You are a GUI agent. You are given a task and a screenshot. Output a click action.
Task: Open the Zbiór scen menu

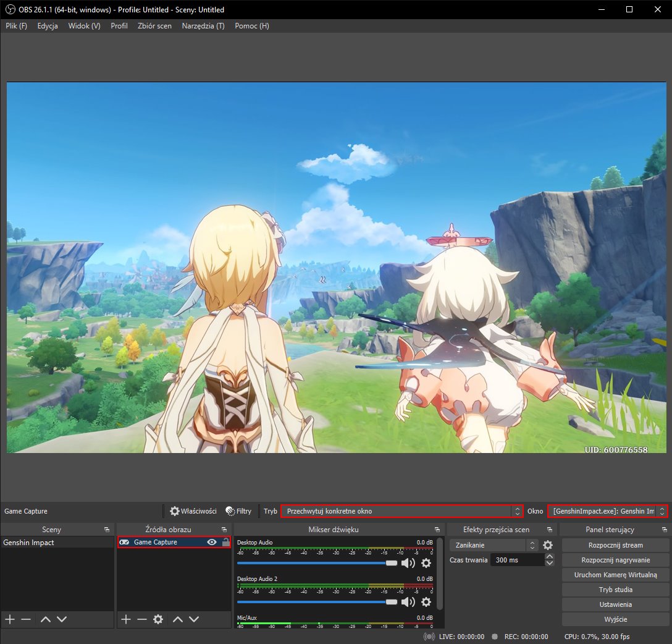(x=154, y=26)
